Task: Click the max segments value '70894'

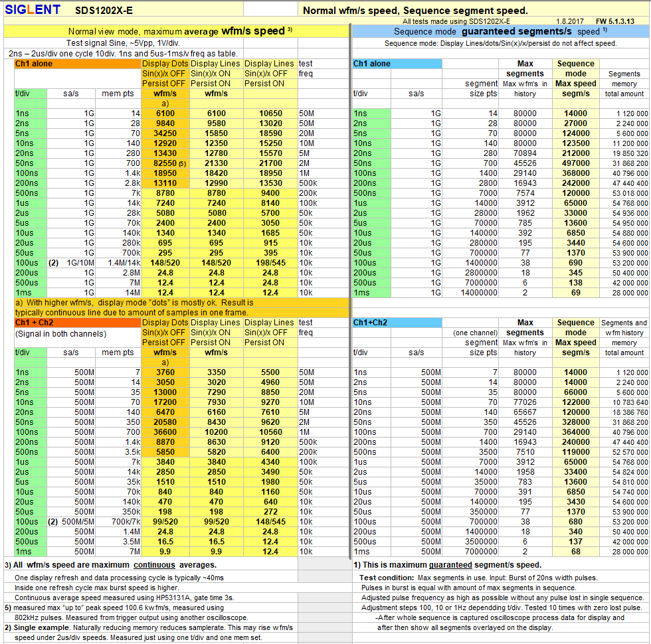Action: [525, 153]
